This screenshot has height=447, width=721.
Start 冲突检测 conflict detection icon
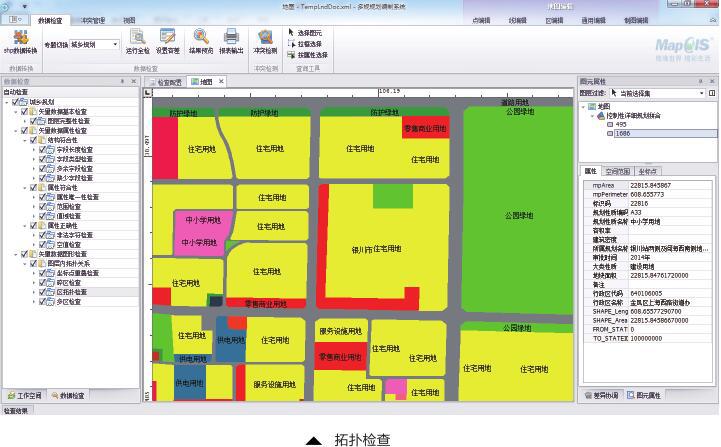click(265, 36)
